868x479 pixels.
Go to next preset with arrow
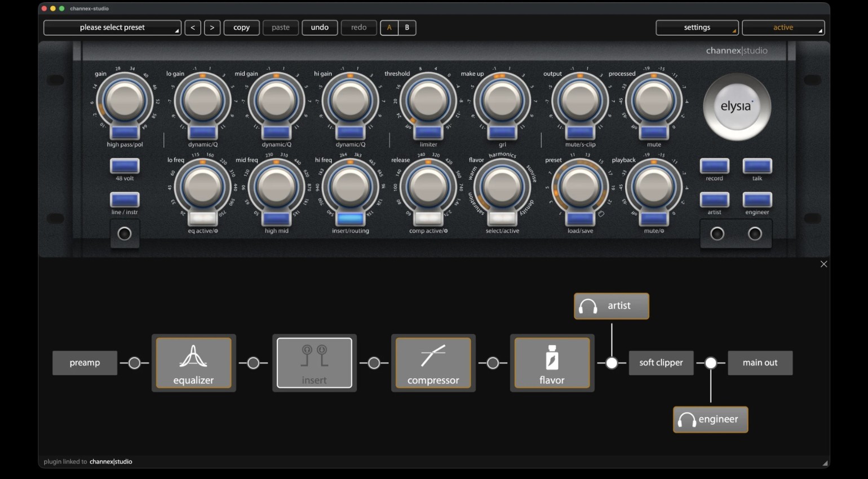click(212, 28)
